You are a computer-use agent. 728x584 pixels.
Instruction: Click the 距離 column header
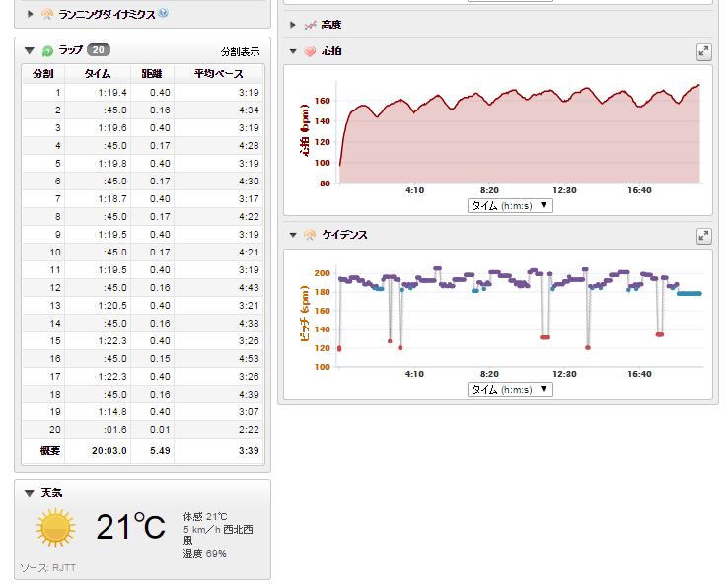pyautogui.click(x=153, y=74)
